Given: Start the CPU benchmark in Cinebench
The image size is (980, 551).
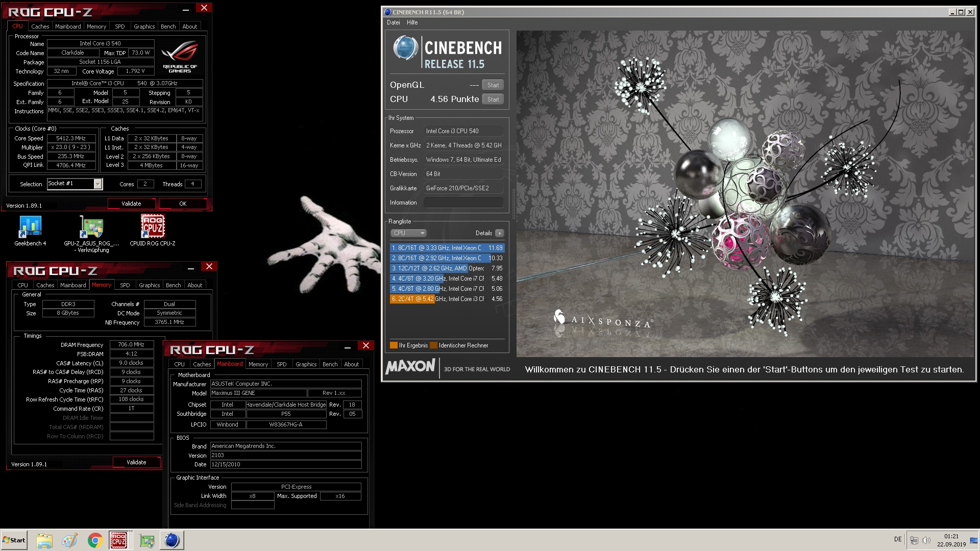Looking at the screenshot, I should pyautogui.click(x=493, y=99).
